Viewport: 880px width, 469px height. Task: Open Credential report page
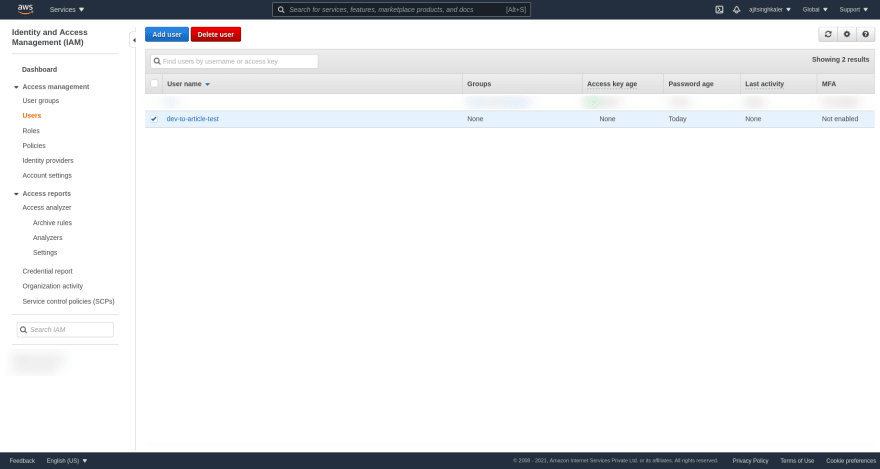tap(47, 272)
